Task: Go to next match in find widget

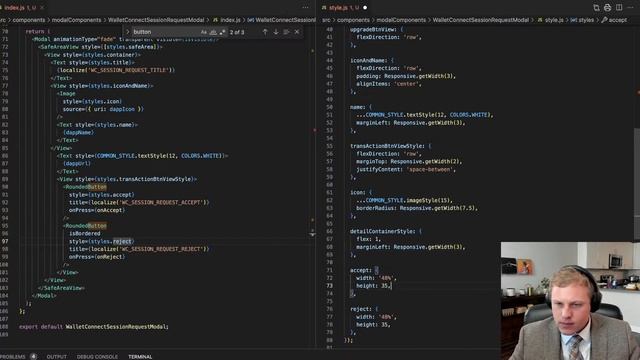Action: pyautogui.click(x=276, y=32)
